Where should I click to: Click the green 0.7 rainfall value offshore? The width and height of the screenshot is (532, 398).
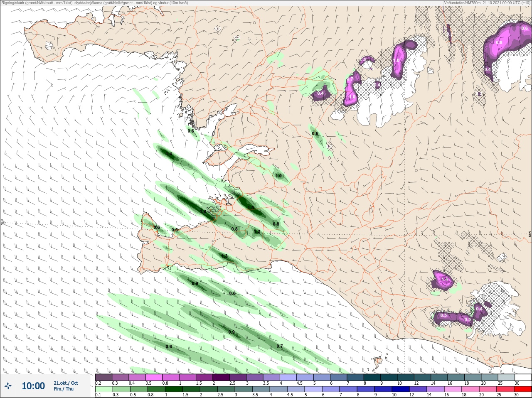pyautogui.click(x=280, y=346)
